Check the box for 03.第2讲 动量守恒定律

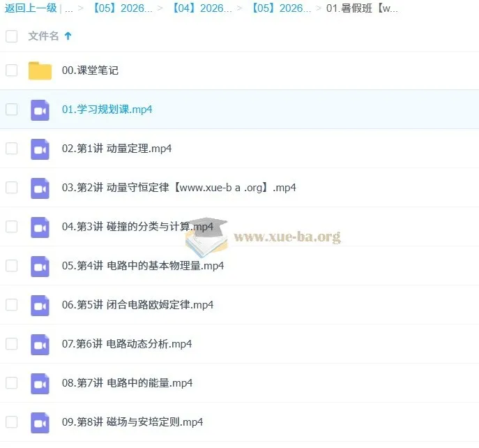point(12,188)
